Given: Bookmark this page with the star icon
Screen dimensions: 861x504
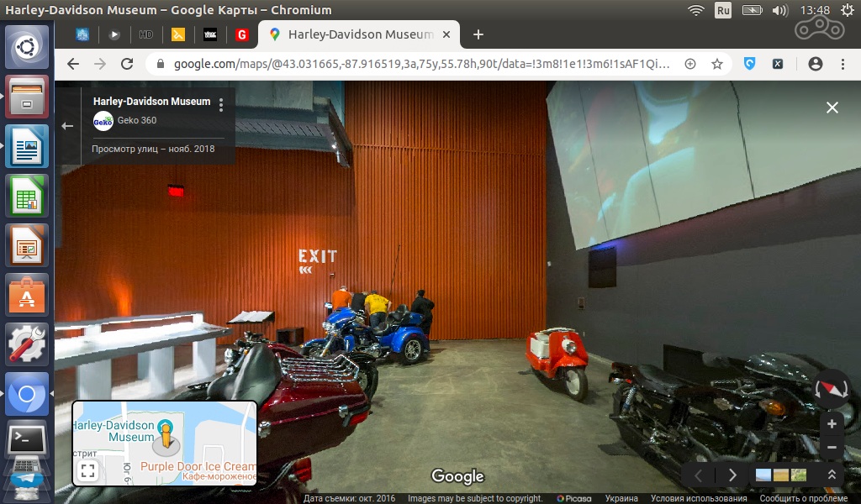Looking at the screenshot, I should coord(717,64).
